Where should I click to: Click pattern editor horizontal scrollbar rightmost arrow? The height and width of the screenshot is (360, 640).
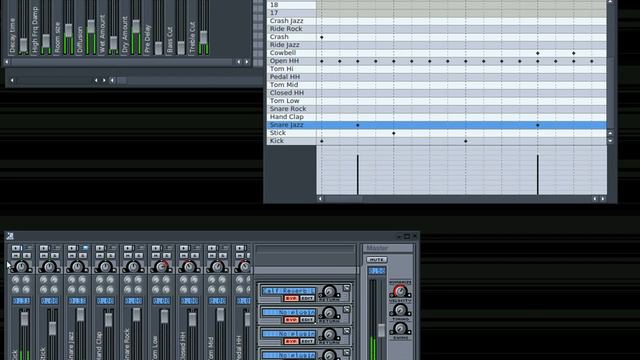(x=603, y=199)
